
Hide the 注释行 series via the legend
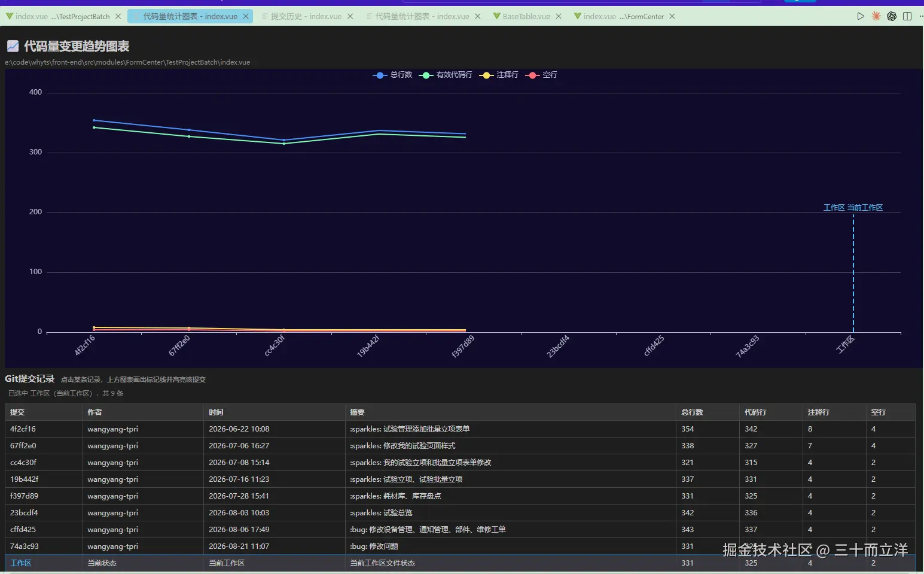pyautogui.click(x=499, y=75)
